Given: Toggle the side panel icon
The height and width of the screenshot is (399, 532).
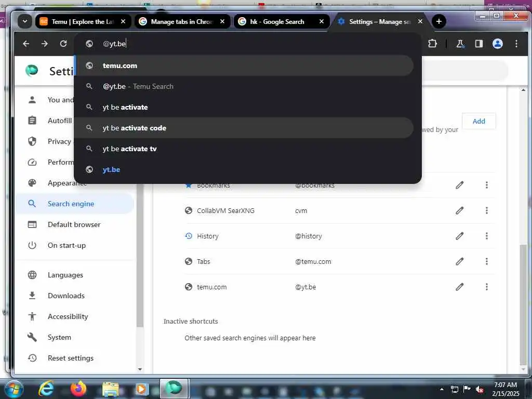Looking at the screenshot, I should tap(478, 44).
